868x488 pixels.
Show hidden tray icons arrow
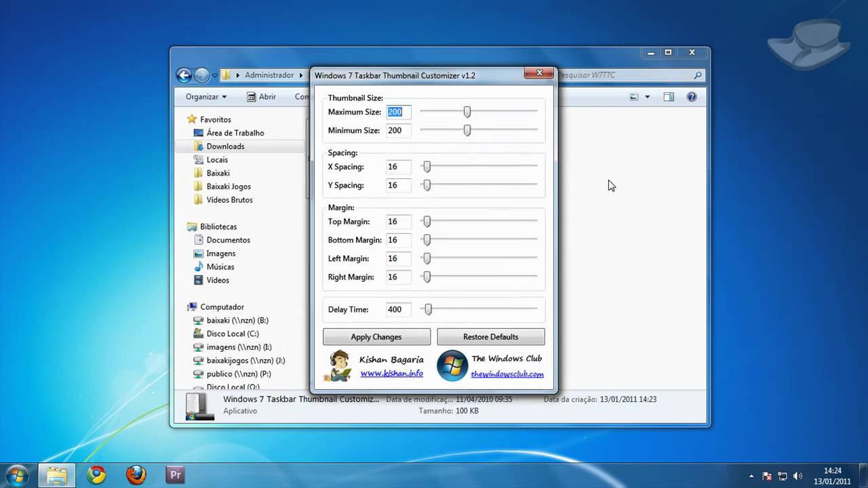click(751, 476)
